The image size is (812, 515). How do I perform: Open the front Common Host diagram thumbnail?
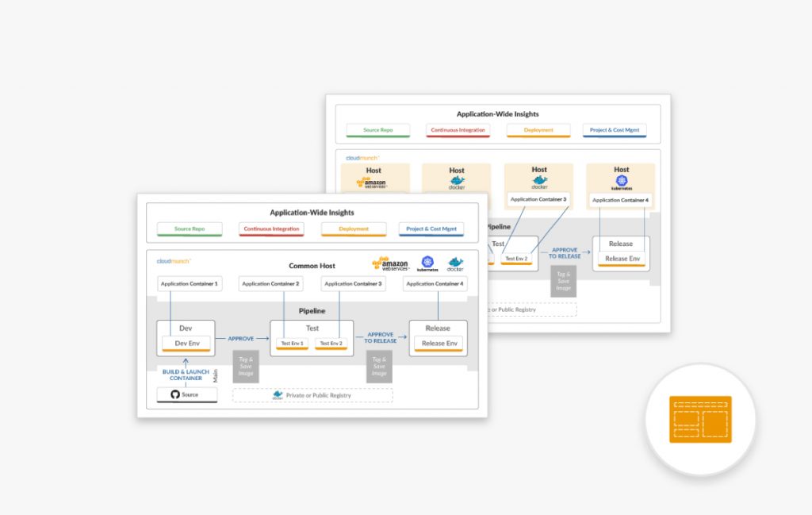tap(312, 306)
